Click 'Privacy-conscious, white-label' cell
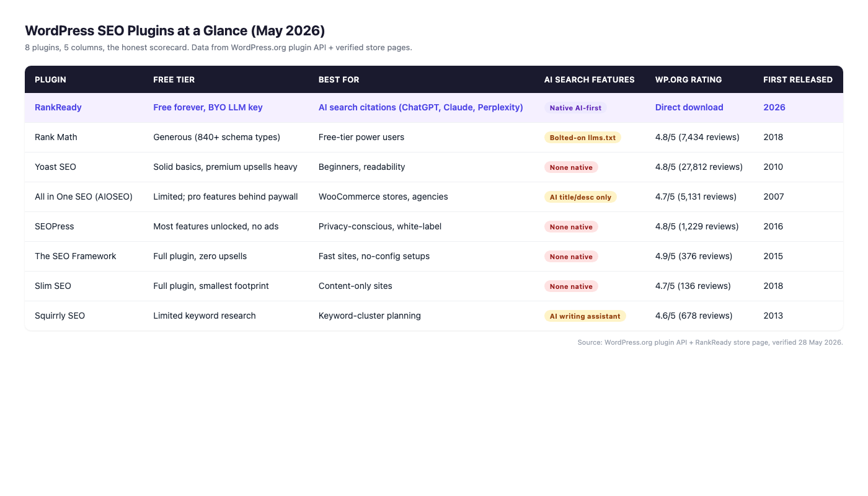The width and height of the screenshot is (868, 496). pyautogui.click(x=380, y=226)
